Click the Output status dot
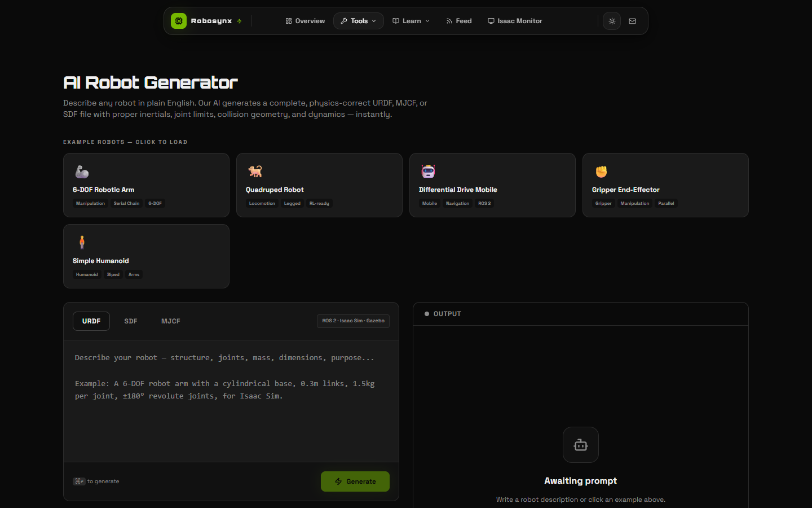The height and width of the screenshot is (508, 812). pos(427,314)
